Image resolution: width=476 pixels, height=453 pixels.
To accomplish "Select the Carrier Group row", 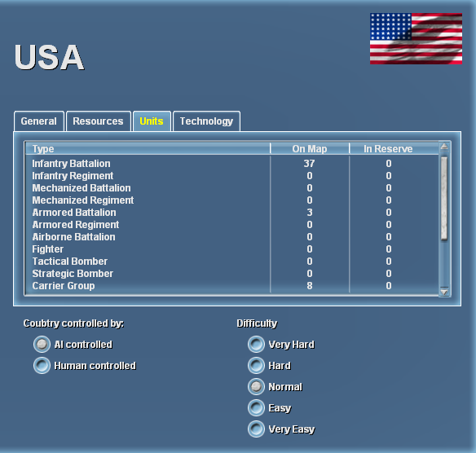I will point(232,286).
